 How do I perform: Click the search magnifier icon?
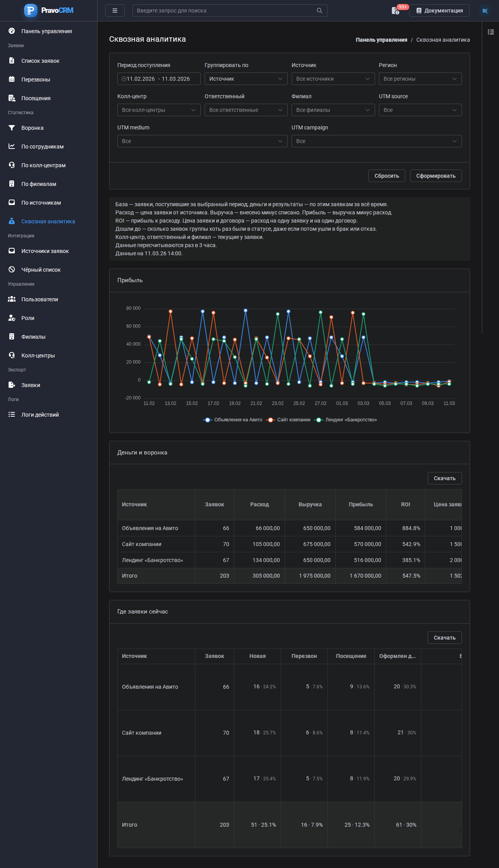319,11
